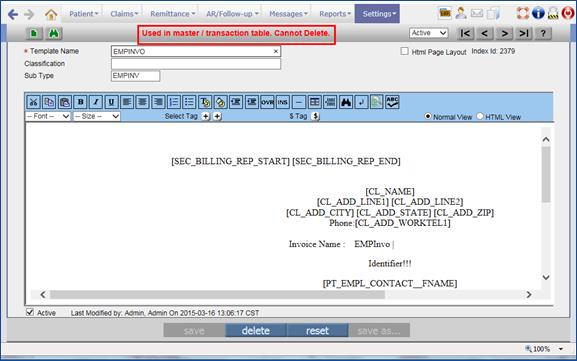Click the save as... button
577x361 pixels.
point(379,330)
